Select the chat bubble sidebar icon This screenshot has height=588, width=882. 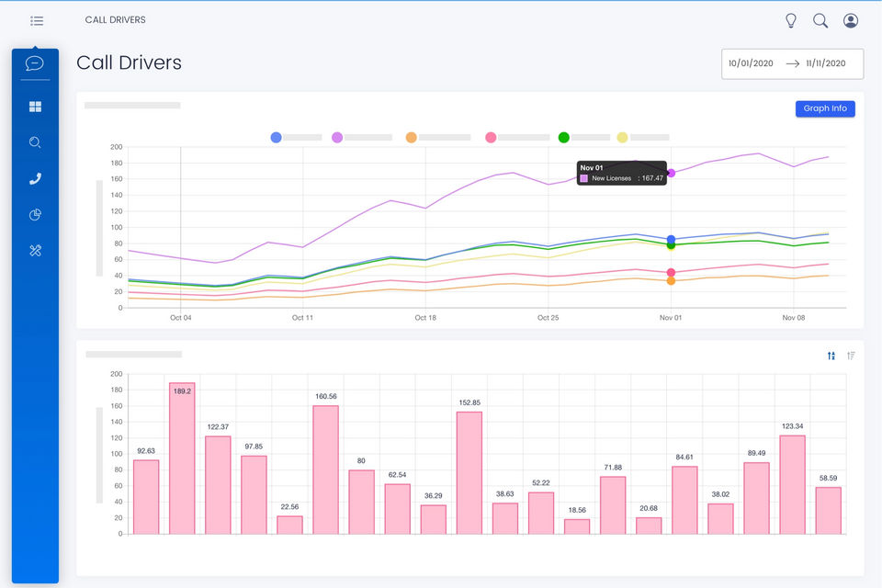(35, 63)
